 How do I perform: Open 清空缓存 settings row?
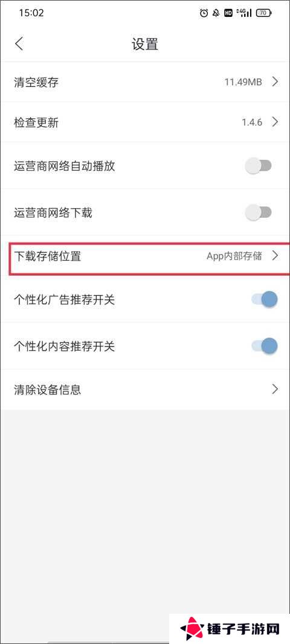[145, 82]
